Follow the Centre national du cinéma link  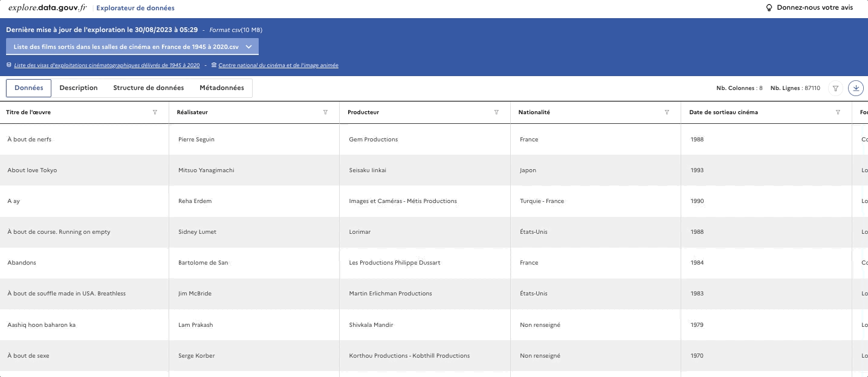pos(278,65)
